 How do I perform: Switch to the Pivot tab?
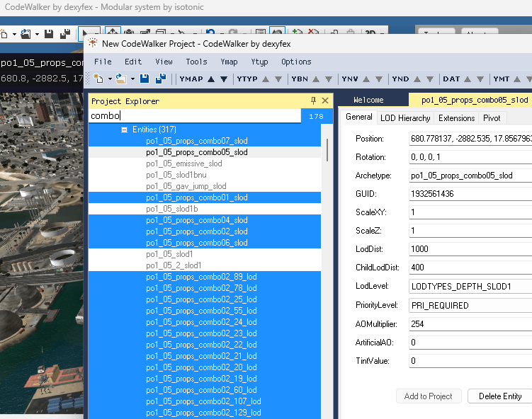tap(492, 118)
